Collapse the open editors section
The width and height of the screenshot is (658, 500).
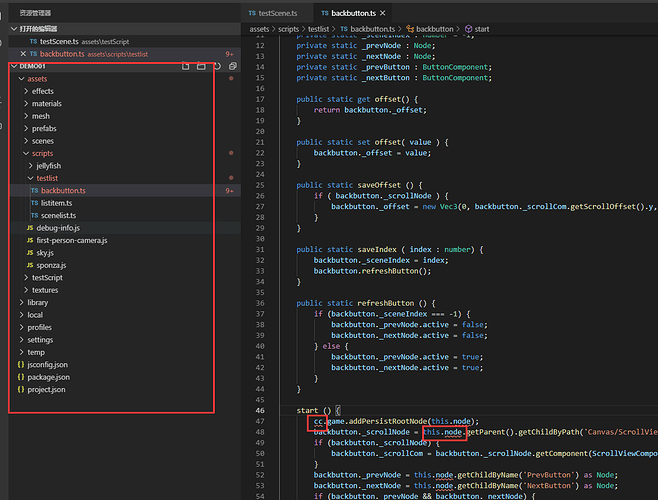[x=40, y=29]
